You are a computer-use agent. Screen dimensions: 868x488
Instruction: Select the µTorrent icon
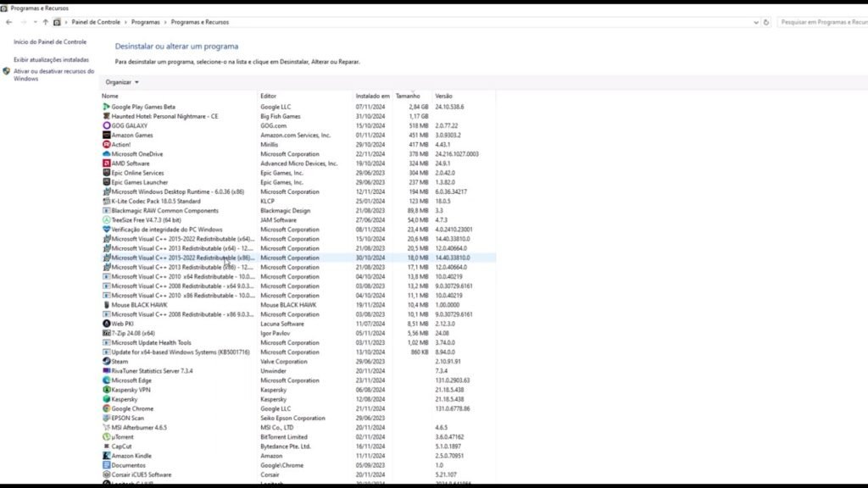tap(106, 436)
